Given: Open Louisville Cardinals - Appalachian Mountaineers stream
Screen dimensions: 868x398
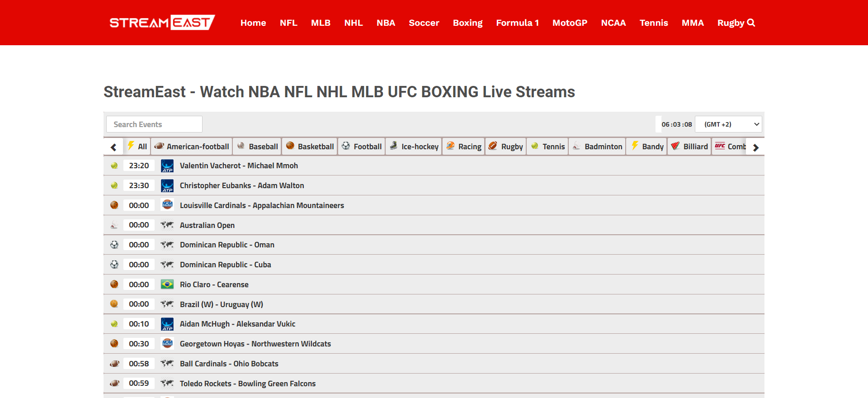Looking at the screenshot, I should pos(262,205).
